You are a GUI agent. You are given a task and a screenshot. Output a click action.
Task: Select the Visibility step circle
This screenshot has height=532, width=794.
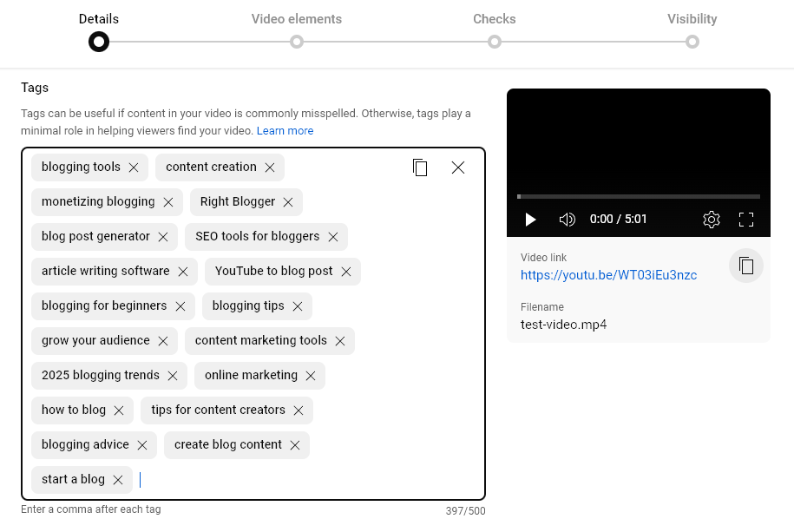coord(692,41)
